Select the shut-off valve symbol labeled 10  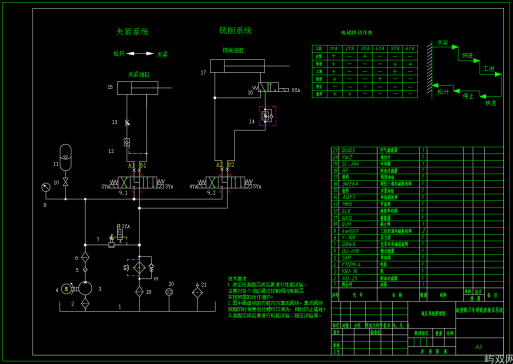(x=65, y=182)
